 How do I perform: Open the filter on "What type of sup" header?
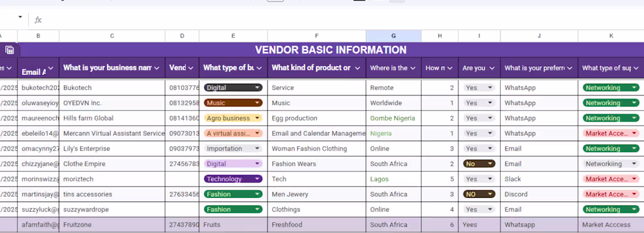coord(636,68)
